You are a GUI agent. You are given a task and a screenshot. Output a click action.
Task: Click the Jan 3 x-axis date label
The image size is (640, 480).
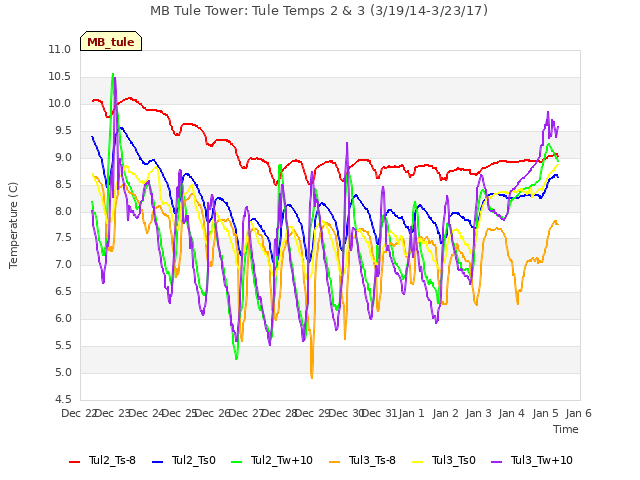pyautogui.click(x=478, y=413)
